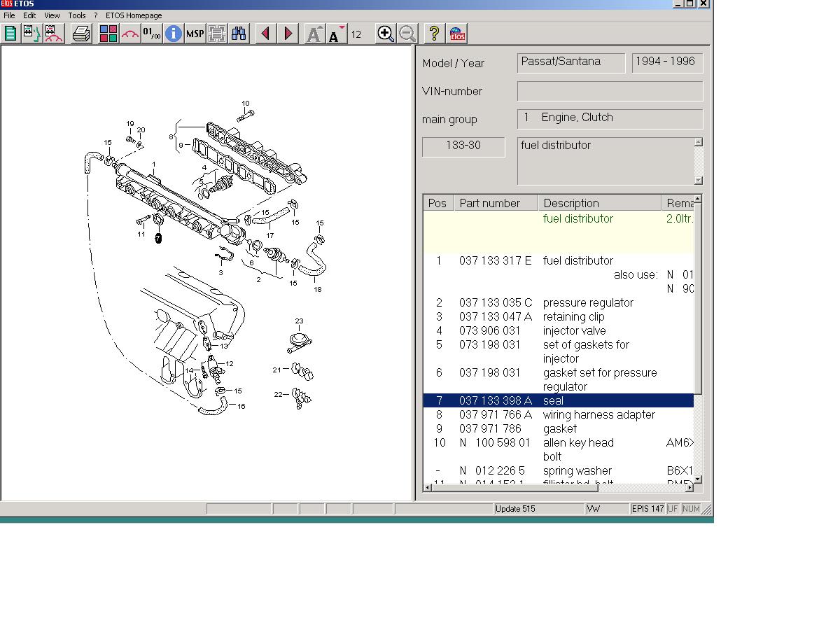Go to next page red arrow
Viewport: 840px width, 630px height.
coord(288,34)
